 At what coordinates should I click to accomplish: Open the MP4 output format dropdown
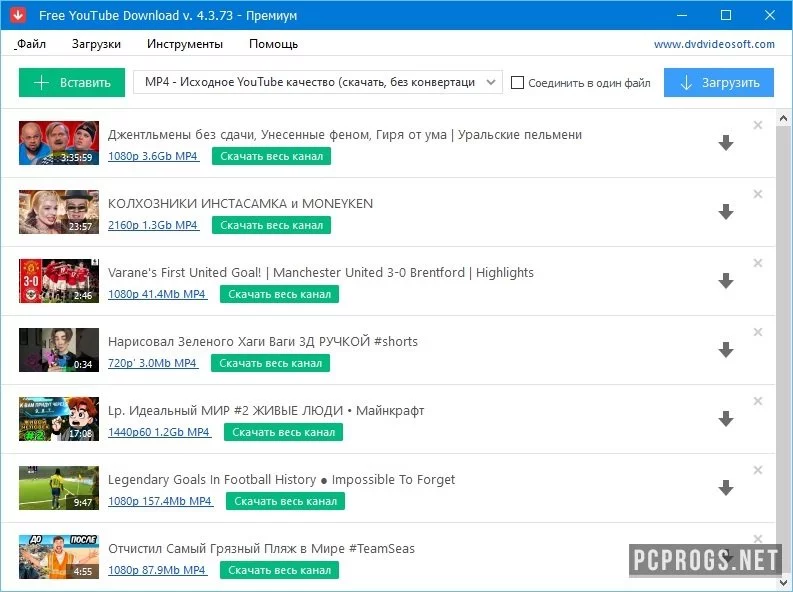click(318, 82)
